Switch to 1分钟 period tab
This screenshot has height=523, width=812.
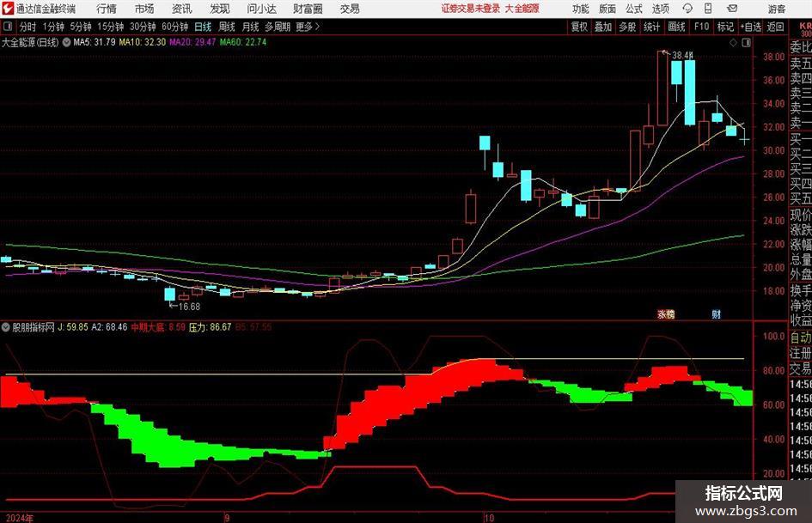[53, 27]
